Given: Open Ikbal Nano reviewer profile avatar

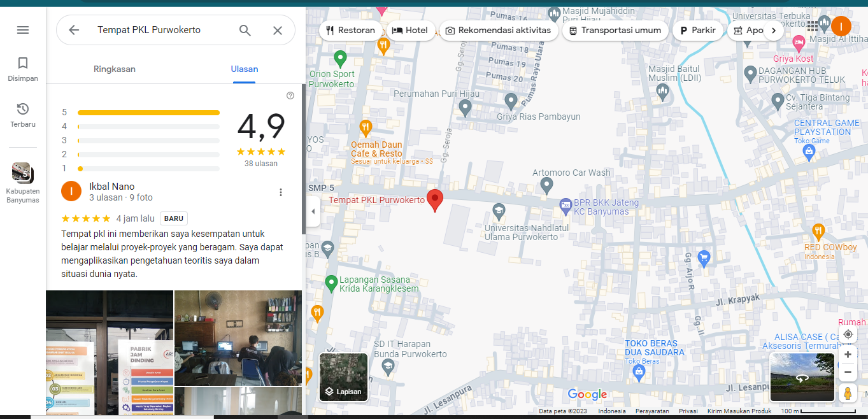Looking at the screenshot, I should (71, 191).
